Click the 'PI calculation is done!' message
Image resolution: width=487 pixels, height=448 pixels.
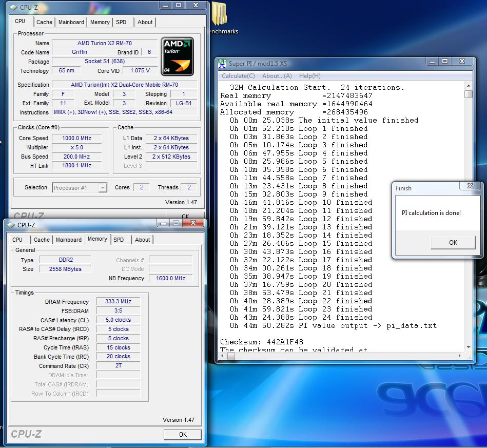tap(431, 213)
